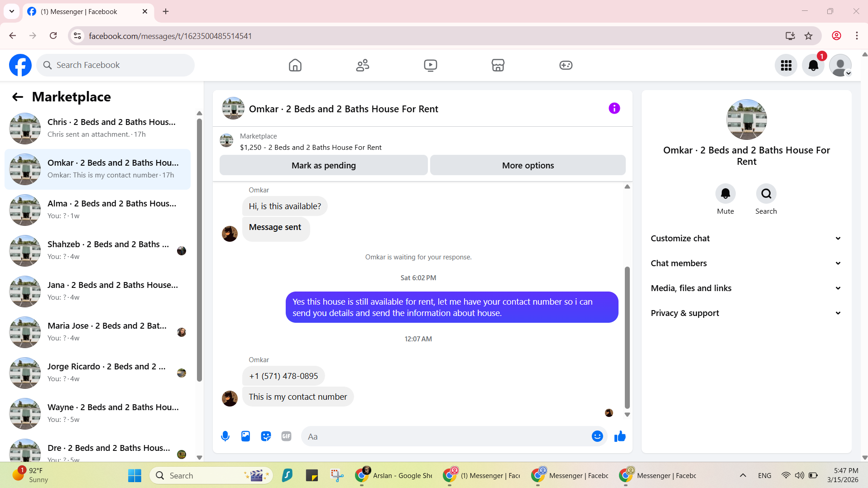Click Mark as pending button
Screen dimensions: 868x488
tap(324, 165)
